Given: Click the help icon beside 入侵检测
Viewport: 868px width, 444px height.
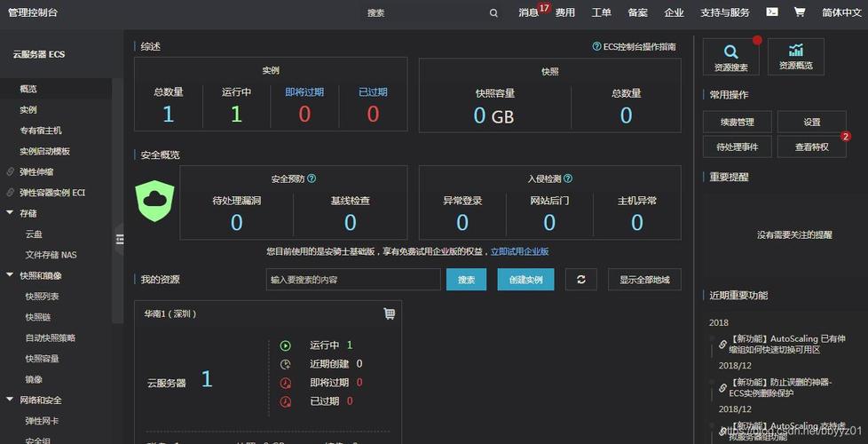Looking at the screenshot, I should pos(568,178).
